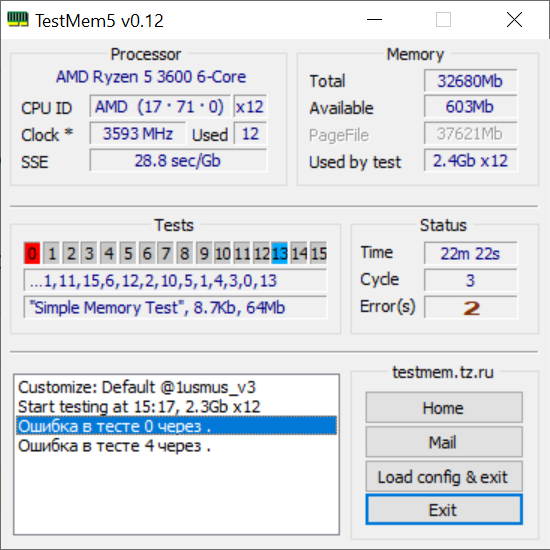Click the Cycle value 3
The width and height of the screenshot is (550, 550).
pyautogui.click(x=470, y=280)
